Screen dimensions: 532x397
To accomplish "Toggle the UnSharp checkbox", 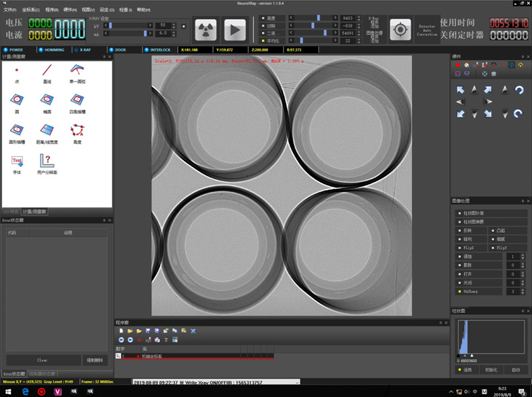I will pos(459,291).
